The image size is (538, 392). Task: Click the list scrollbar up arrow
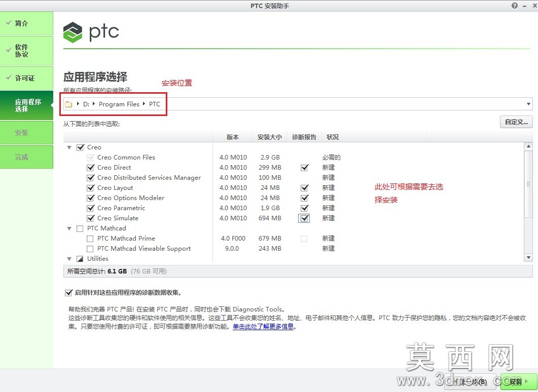click(x=528, y=146)
